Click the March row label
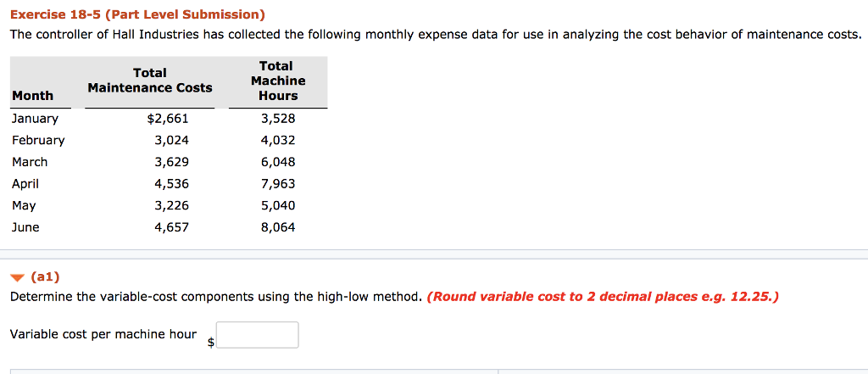Viewport: 868px width, 374px height. pyautogui.click(x=30, y=162)
